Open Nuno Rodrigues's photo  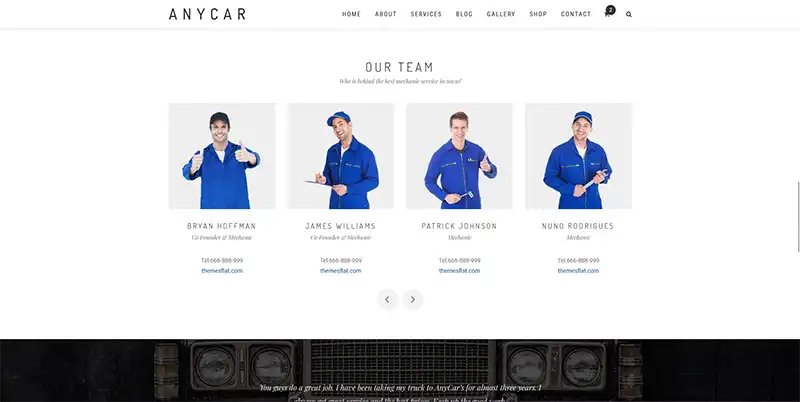tap(579, 156)
